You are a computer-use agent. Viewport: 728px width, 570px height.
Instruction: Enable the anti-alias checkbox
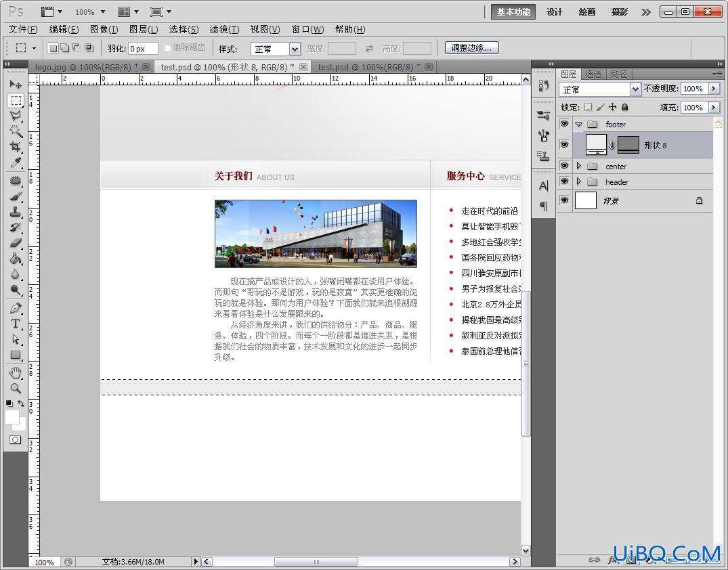click(x=167, y=48)
